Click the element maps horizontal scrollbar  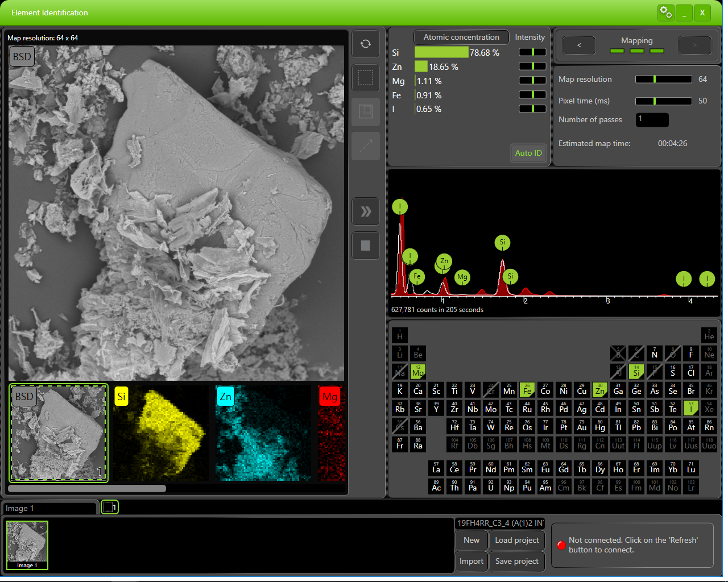click(87, 488)
